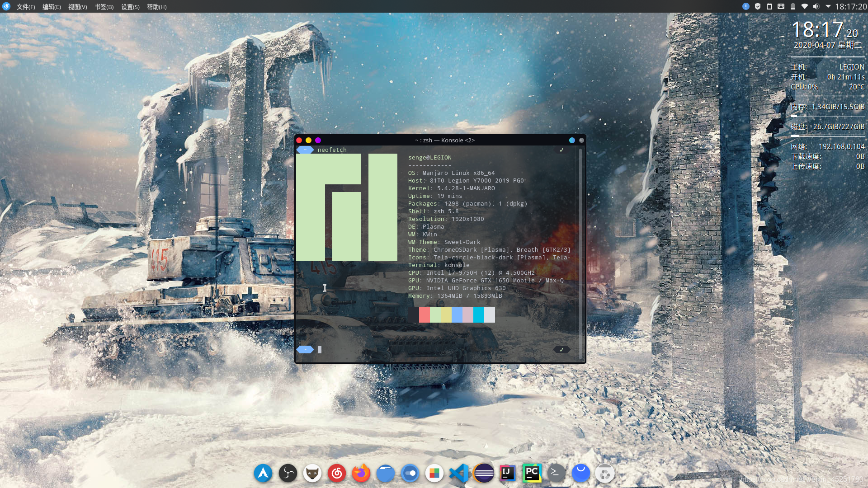
Task: Open the shield security tray icon
Action: (x=758, y=6)
